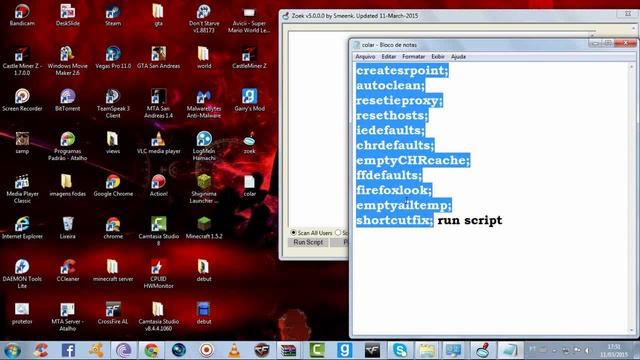Open the minecraft server folder
640x360 pixels.
pyautogui.click(x=113, y=271)
